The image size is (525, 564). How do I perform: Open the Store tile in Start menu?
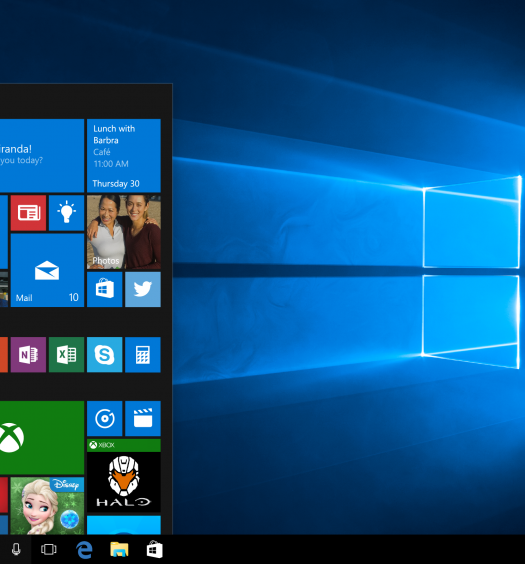pyautogui.click(x=105, y=289)
